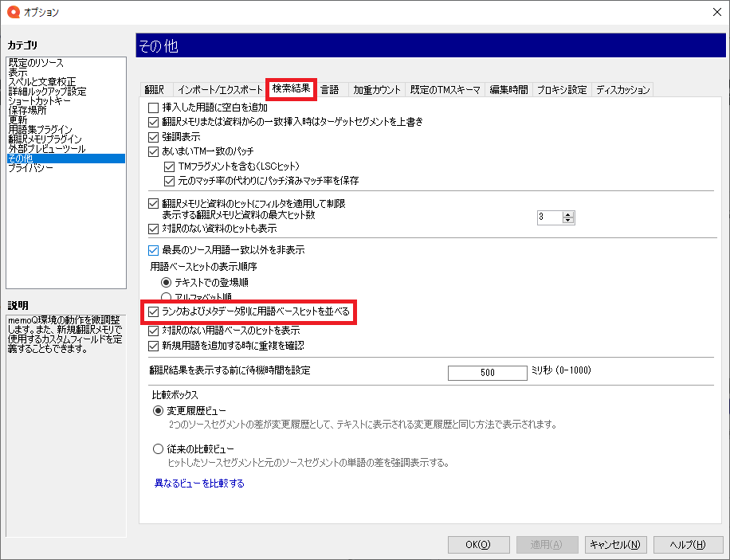Uncheck TMフラグメントを含む (LSCヒット) option
Viewport: 730px width, 560px height.
pos(168,166)
